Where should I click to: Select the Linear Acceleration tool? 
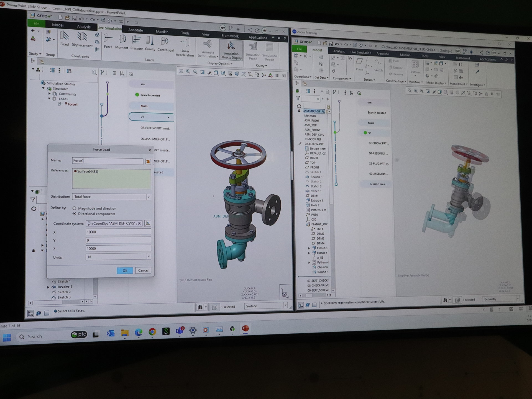[x=185, y=48]
